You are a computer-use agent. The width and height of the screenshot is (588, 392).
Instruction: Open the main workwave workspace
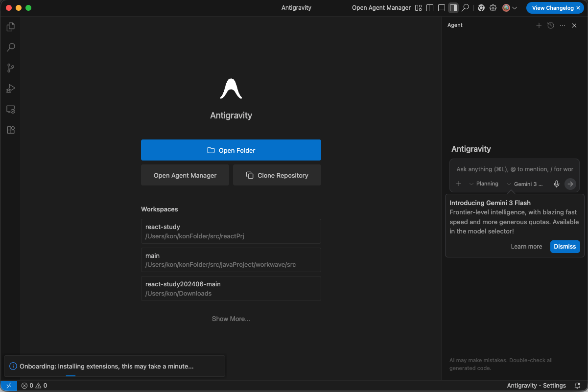231,260
